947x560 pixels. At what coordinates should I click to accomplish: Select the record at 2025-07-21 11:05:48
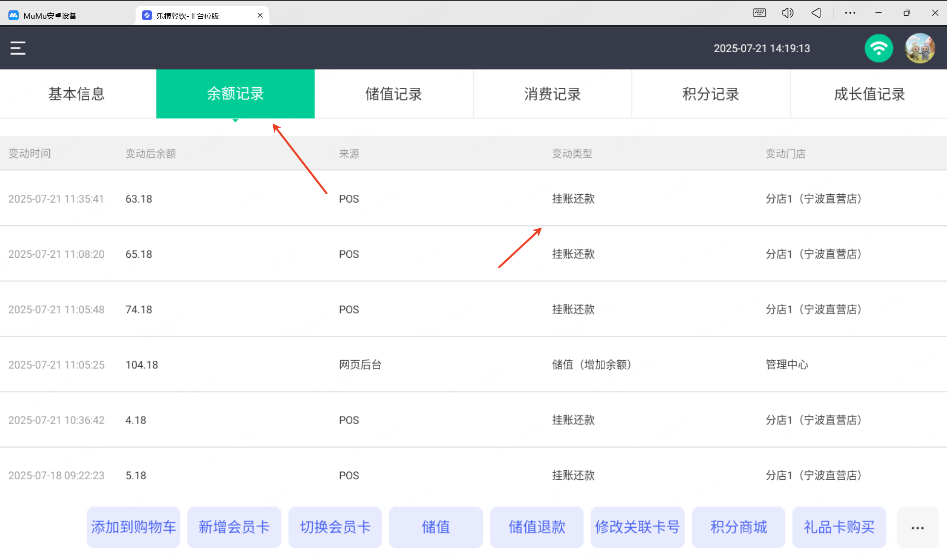(473, 309)
